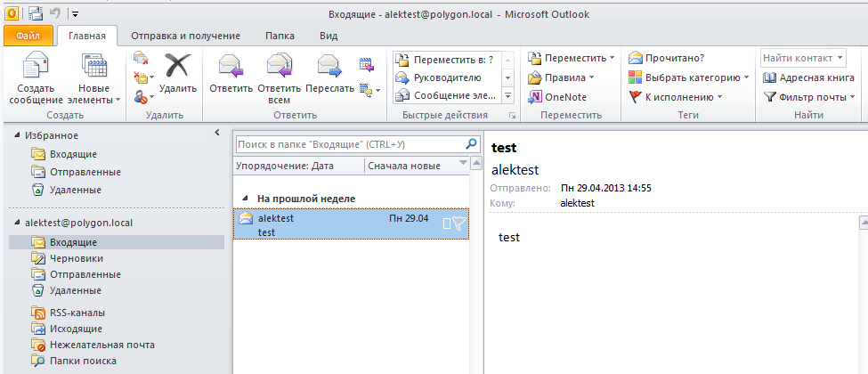The height and width of the screenshot is (374, 868).
Task: Click the reply with meeting icon
Action: (367, 64)
